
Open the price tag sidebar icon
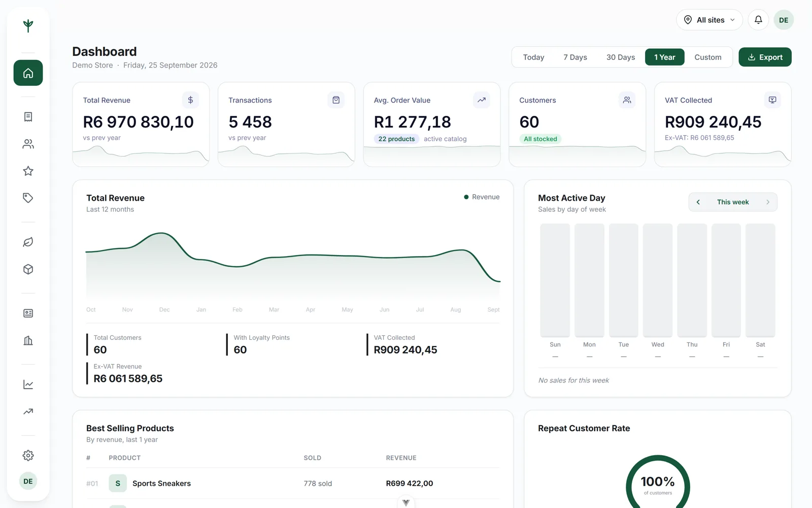pos(28,198)
